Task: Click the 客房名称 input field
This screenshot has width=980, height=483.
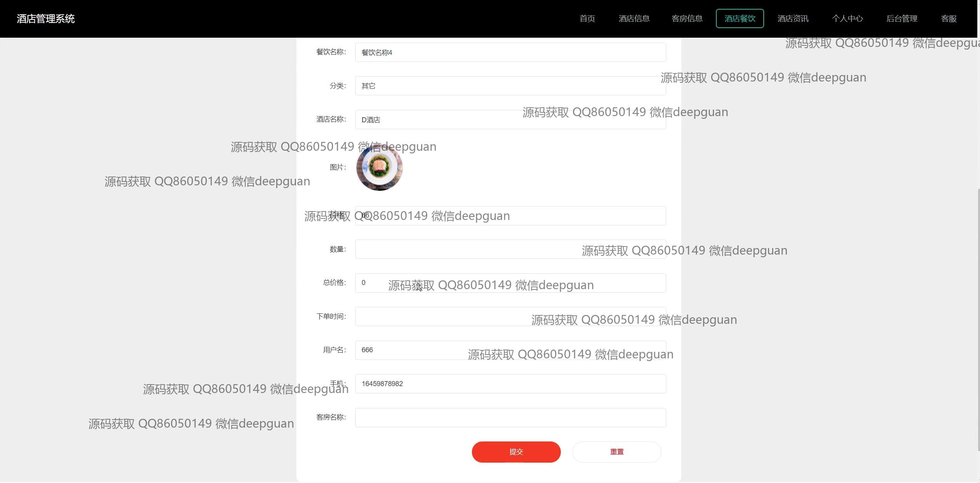Action: point(510,418)
